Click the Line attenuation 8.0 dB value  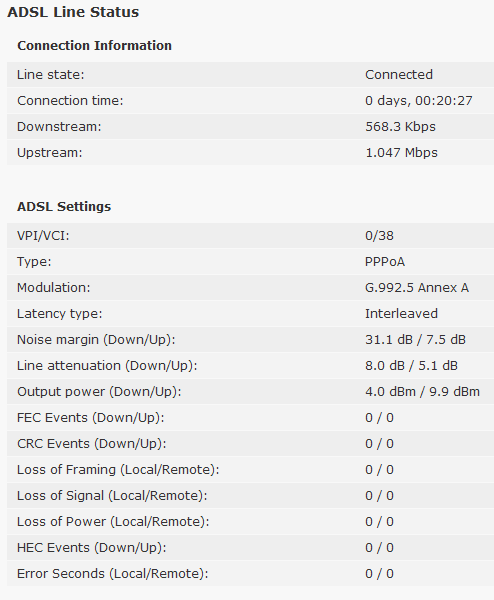(385, 366)
